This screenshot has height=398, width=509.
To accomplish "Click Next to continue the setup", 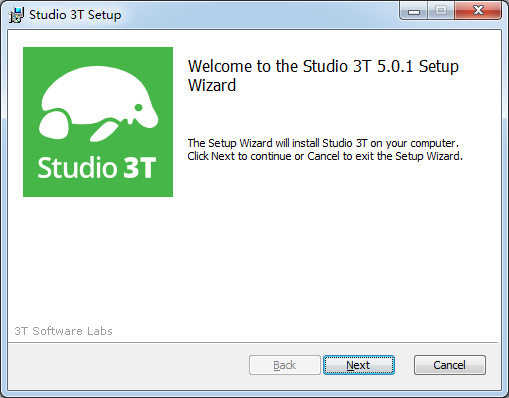I will 359,365.
